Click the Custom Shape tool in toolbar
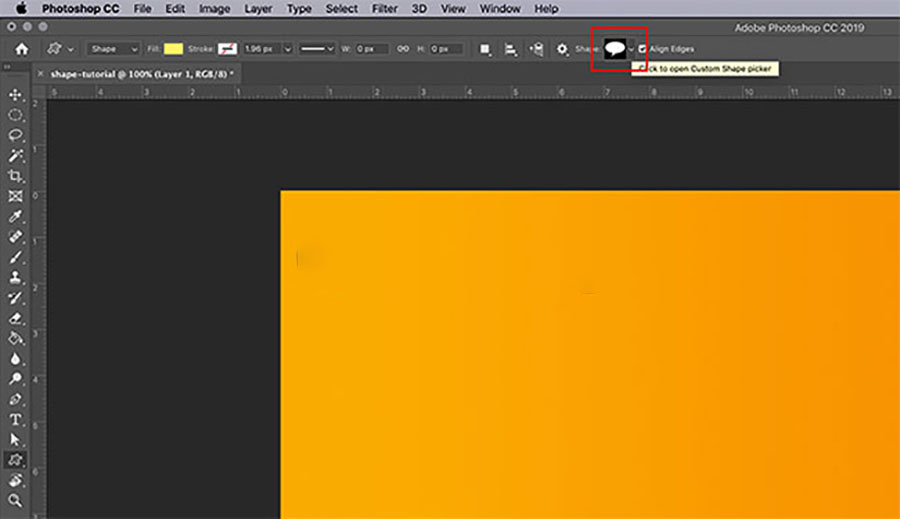 coord(16,460)
